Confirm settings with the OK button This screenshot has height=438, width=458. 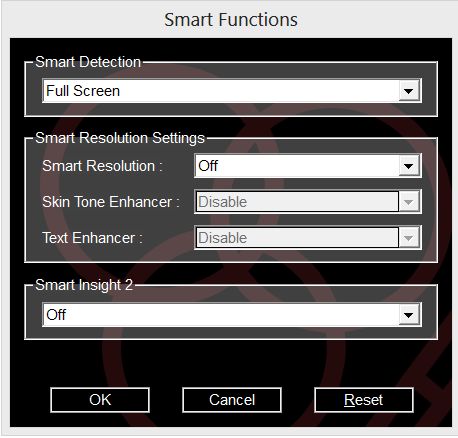pyautogui.click(x=100, y=400)
